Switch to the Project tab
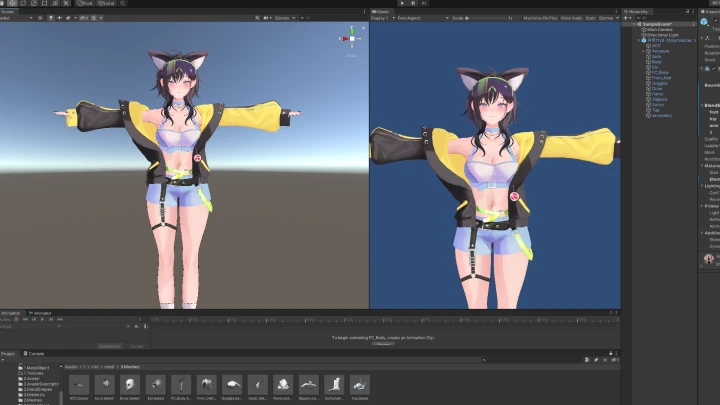Image resolution: width=720 pixels, height=405 pixels. point(8,354)
